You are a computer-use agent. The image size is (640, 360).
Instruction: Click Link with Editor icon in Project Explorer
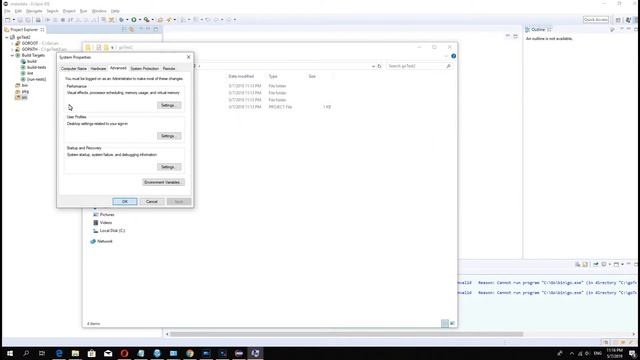tap(131, 29)
